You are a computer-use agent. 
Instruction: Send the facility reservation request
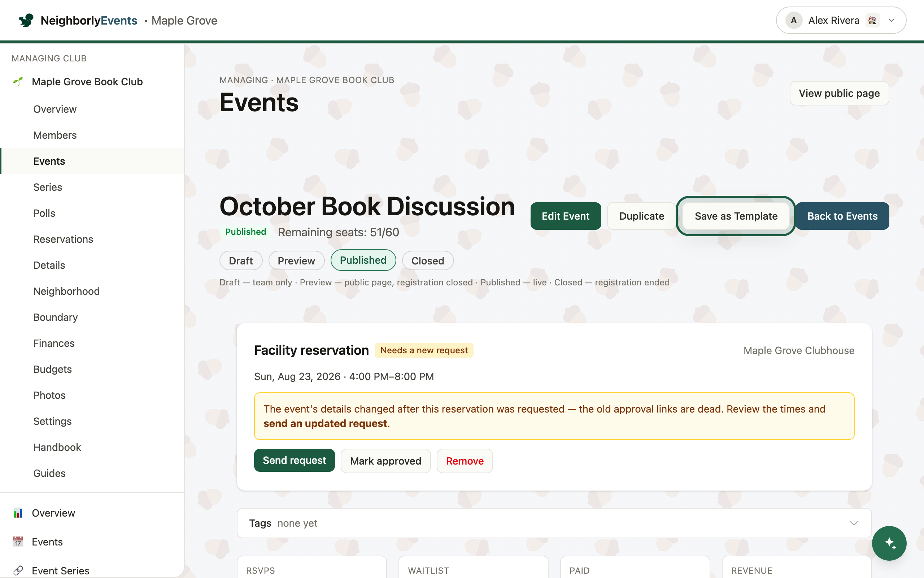(x=295, y=460)
